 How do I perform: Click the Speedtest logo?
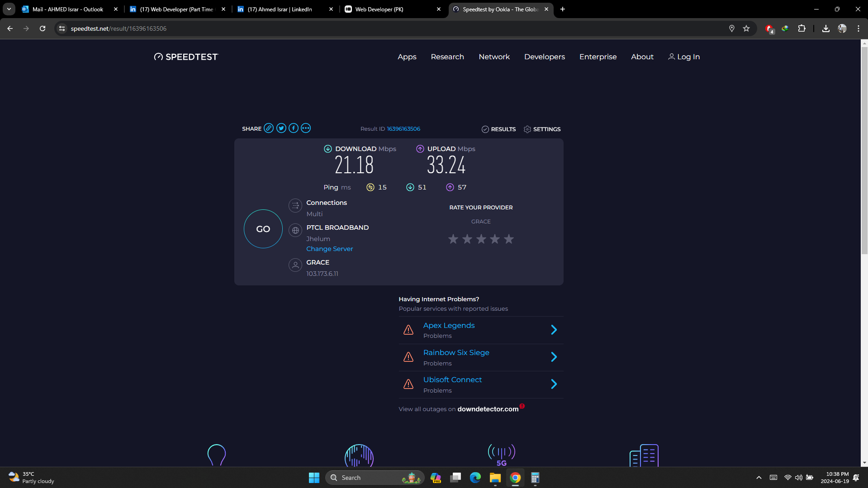[x=186, y=57]
